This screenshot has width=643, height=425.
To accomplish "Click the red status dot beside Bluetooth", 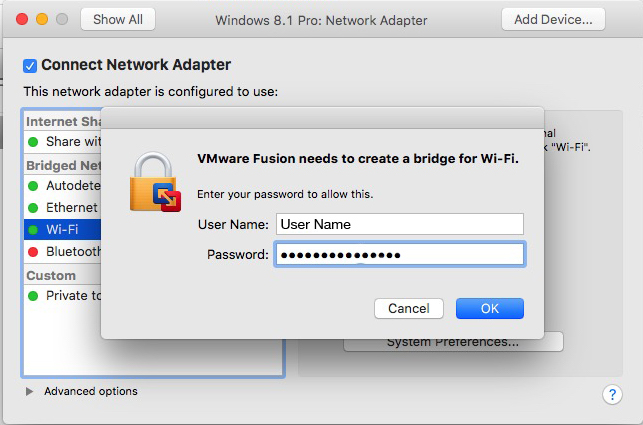I will [x=33, y=251].
